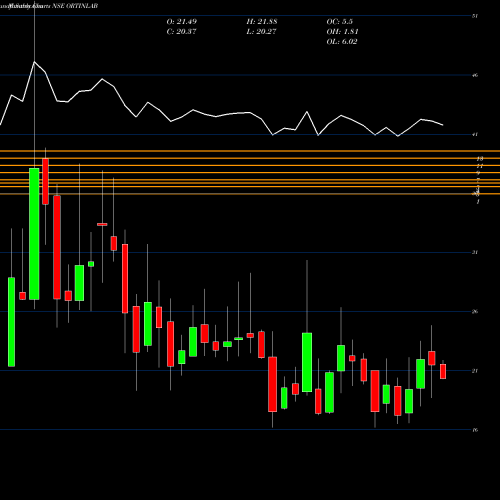The width and height of the screenshot is (500, 500).
Task: Click the right end of the white indicator line
Action: click(443, 125)
